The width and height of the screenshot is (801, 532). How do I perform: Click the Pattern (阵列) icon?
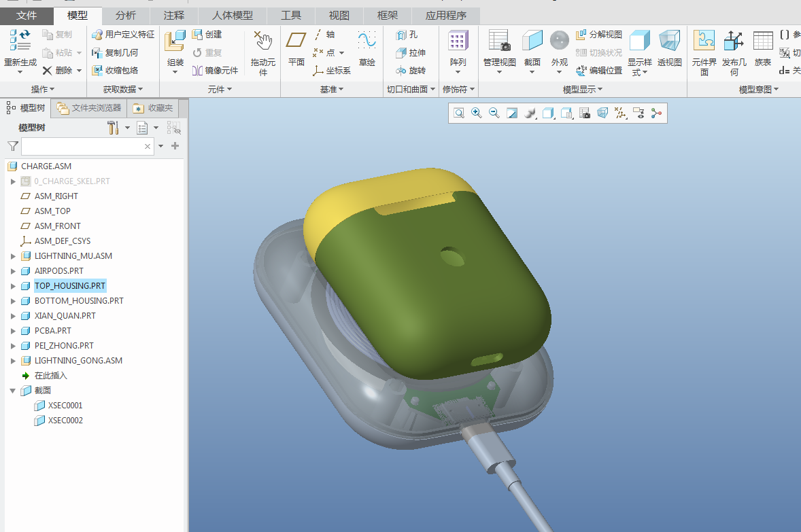tap(458, 41)
